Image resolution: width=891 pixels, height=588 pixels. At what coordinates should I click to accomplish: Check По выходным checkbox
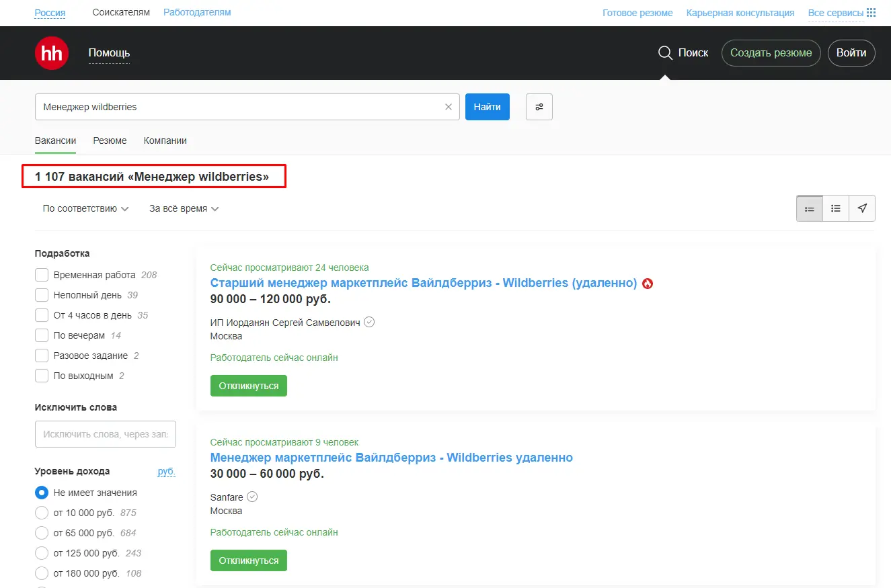(x=42, y=376)
